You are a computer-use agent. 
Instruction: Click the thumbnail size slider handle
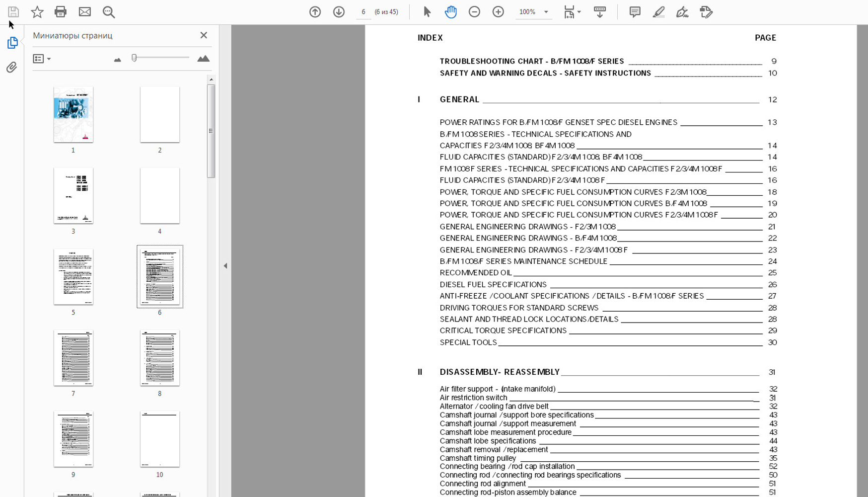point(134,58)
